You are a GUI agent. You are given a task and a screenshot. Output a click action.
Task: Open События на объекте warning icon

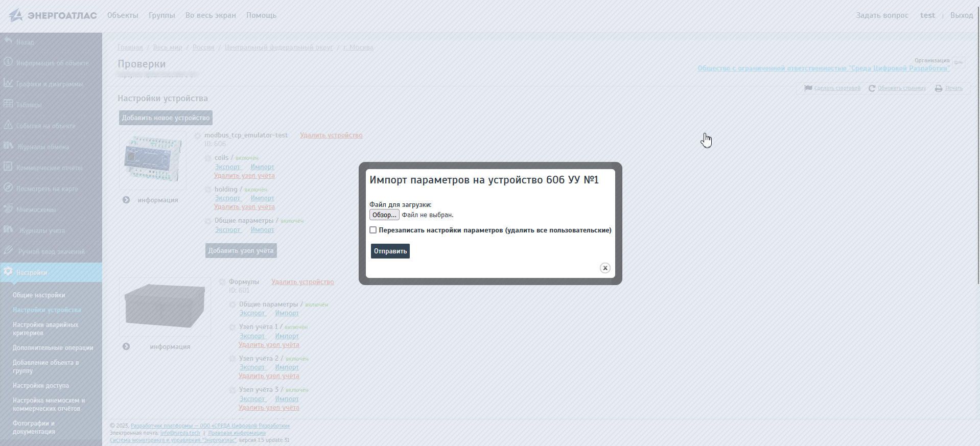coord(8,125)
